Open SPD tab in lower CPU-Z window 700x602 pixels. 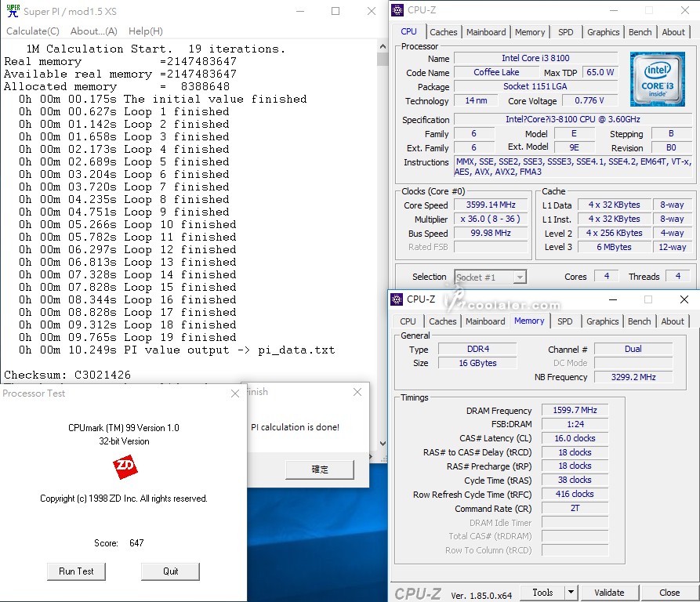pos(564,321)
